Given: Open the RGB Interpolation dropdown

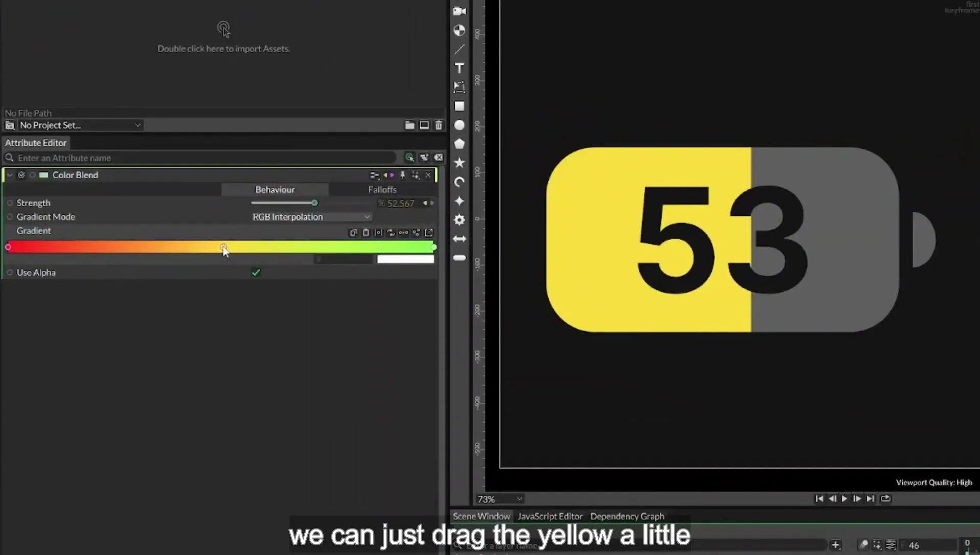Looking at the screenshot, I should [311, 217].
